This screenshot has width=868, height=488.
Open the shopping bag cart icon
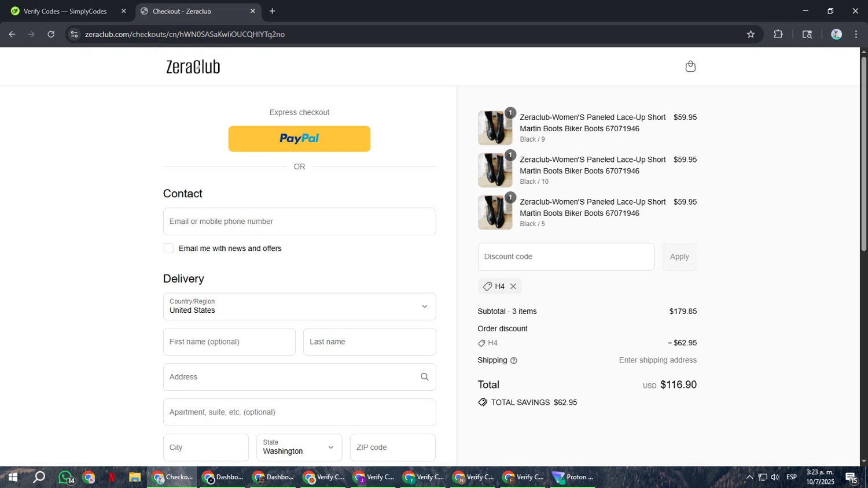[x=690, y=66]
